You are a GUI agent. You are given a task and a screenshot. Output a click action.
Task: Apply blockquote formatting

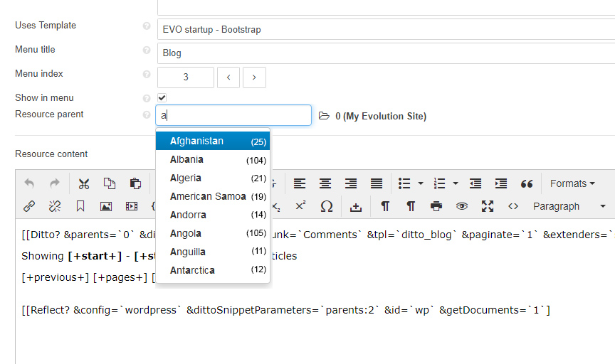coord(527,183)
